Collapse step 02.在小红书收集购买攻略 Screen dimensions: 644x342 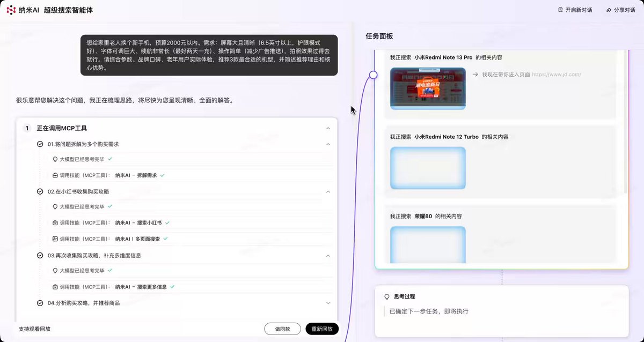click(328, 191)
